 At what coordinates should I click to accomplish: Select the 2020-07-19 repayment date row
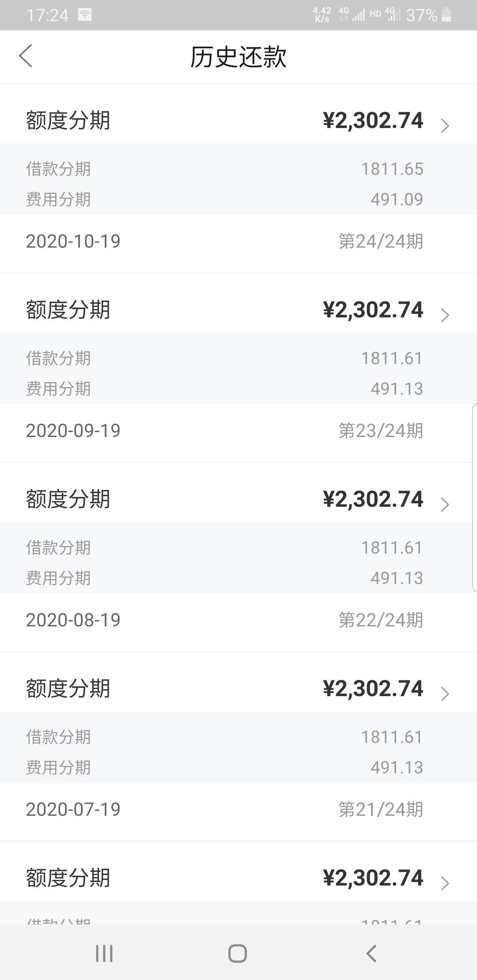(238, 810)
